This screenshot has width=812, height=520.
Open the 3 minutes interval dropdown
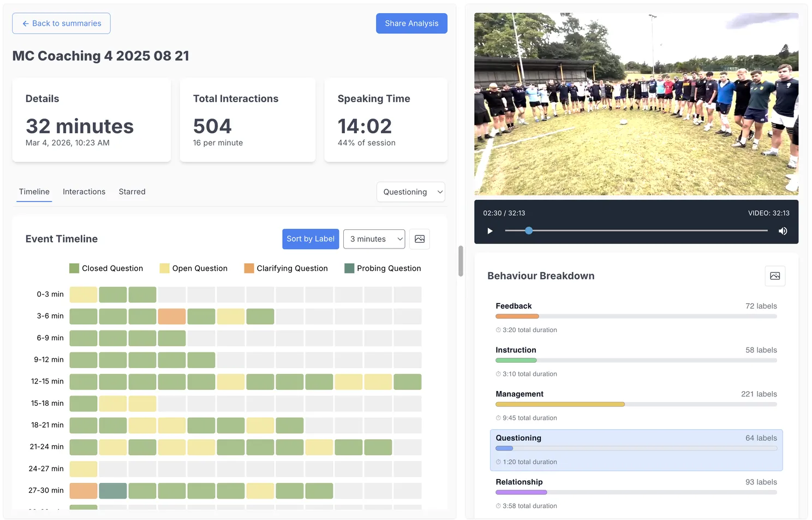pyautogui.click(x=374, y=239)
